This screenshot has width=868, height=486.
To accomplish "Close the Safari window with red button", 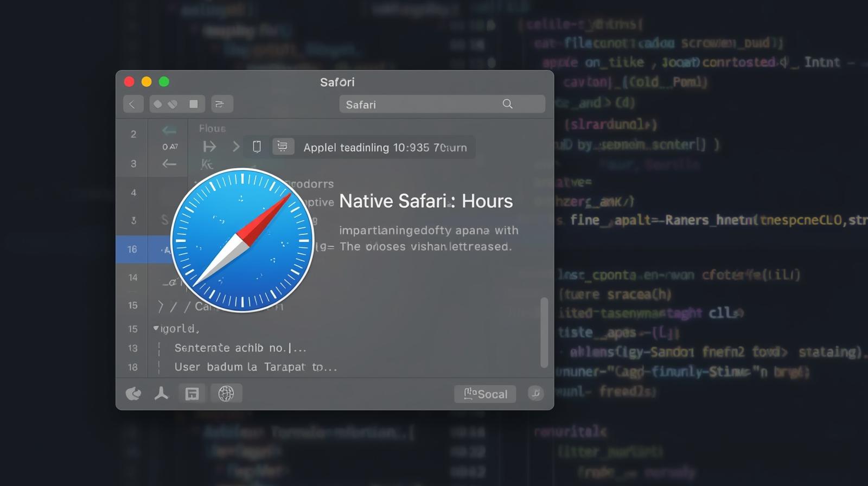I will click(x=129, y=82).
